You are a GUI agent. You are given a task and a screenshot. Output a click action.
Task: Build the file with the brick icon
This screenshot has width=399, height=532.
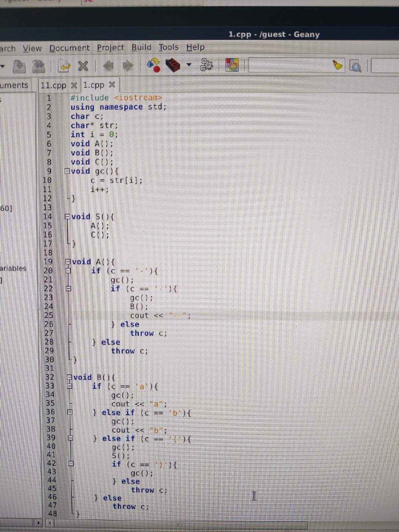click(173, 65)
